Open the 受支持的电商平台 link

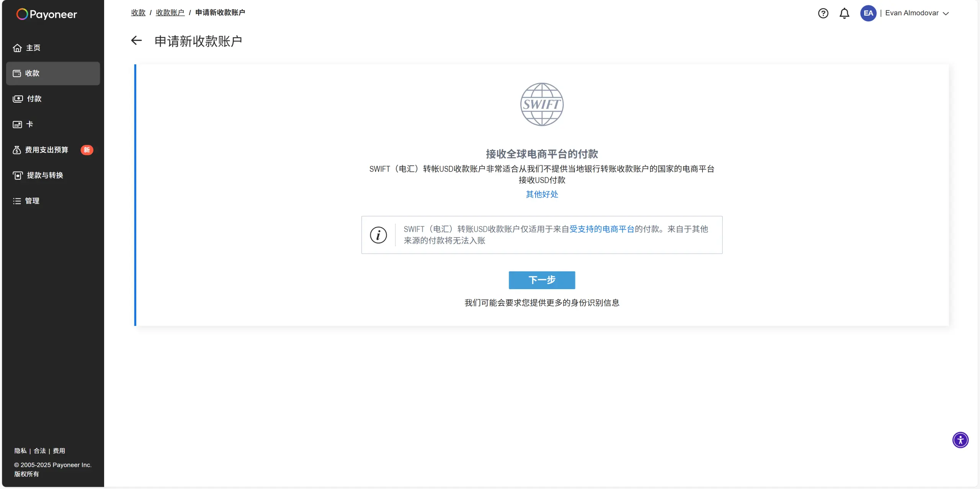602,229
